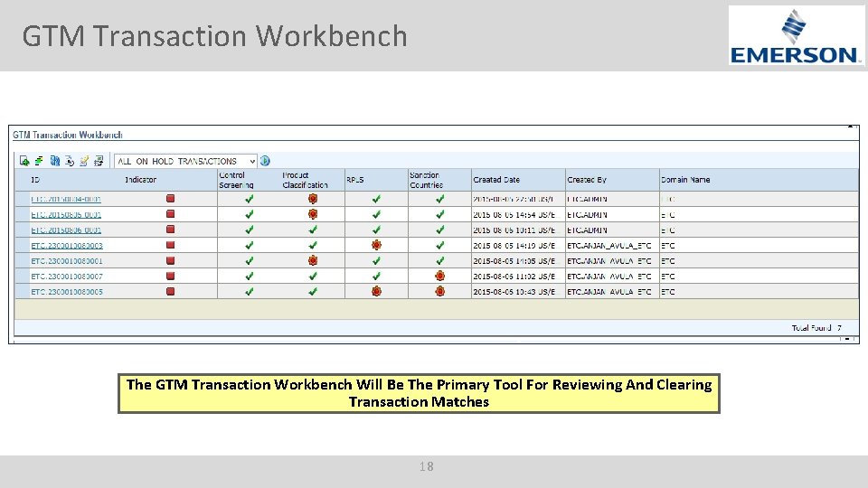Sort by the Domain Name column header
Screen dimensions: 868x488
pyautogui.click(x=685, y=180)
